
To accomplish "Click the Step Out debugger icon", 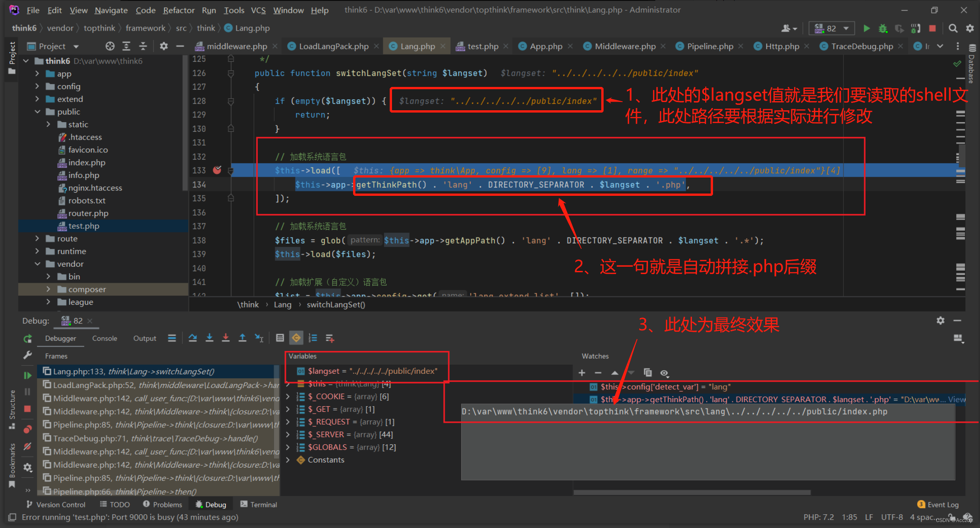I will [242, 338].
